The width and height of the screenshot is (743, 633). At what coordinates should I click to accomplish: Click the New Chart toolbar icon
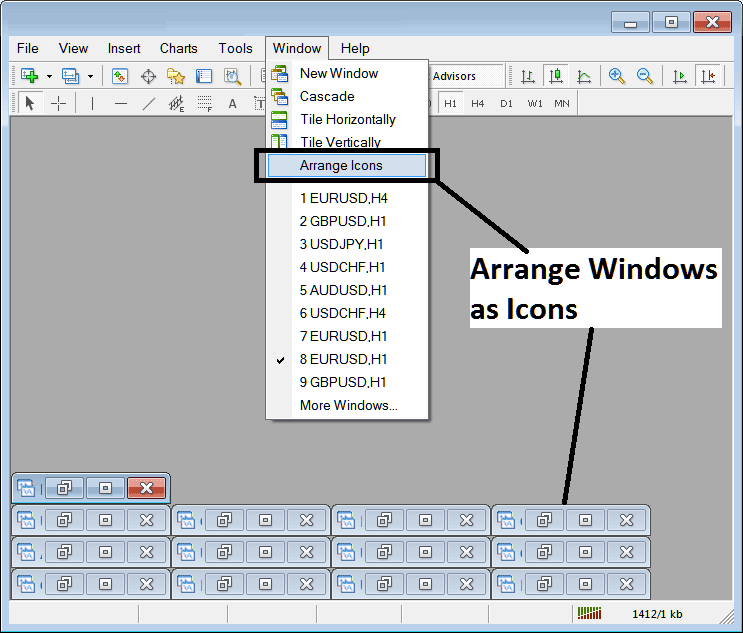28,76
